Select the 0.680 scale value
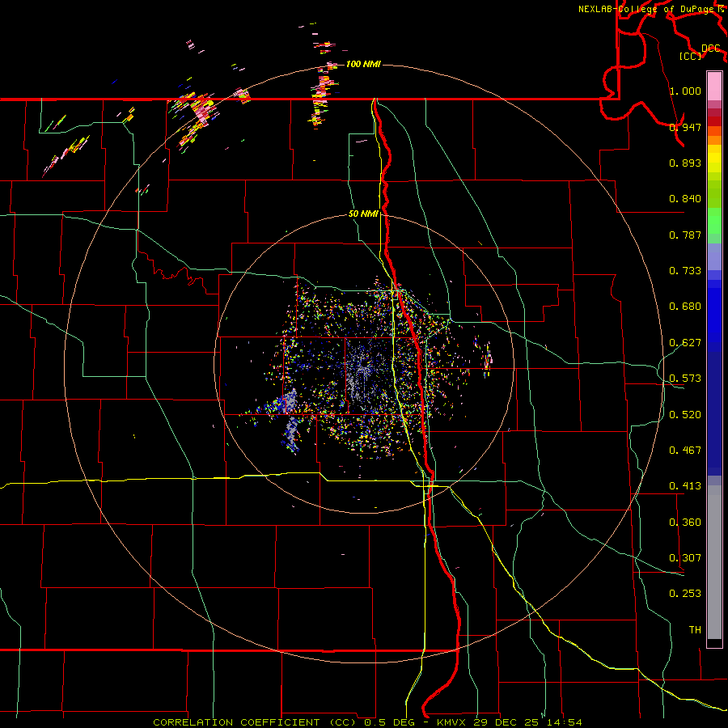The width and height of the screenshot is (728, 728). (685, 306)
